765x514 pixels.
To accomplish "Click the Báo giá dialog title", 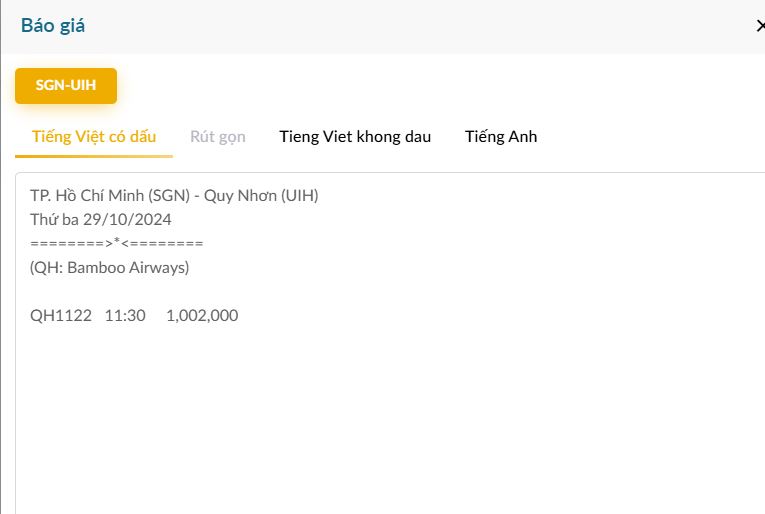I will click(x=53, y=26).
